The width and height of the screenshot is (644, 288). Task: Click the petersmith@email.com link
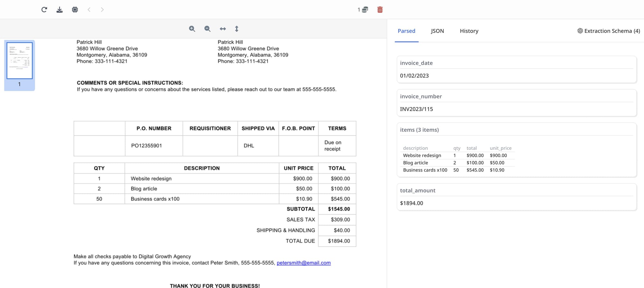pos(303,263)
